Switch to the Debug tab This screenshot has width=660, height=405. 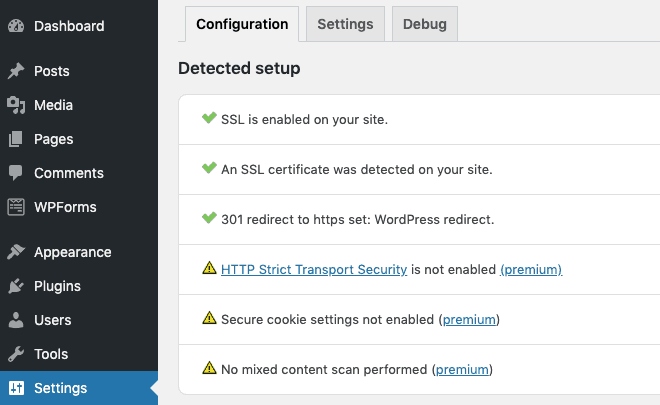[425, 24]
